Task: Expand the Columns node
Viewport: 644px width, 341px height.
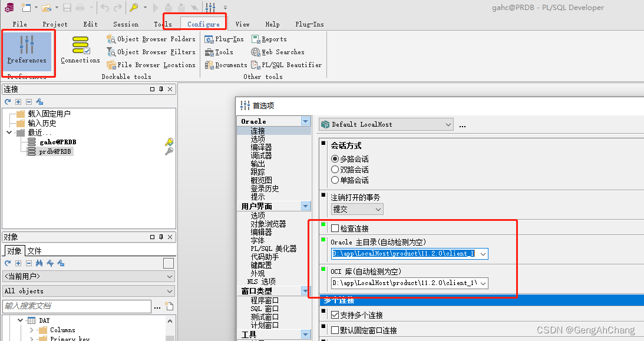Action: point(31,330)
